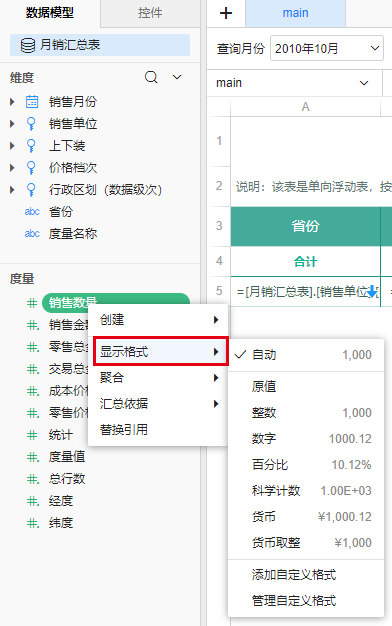Open the 显示格式 submenu
This screenshot has height=626, width=392.
pyautogui.click(x=161, y=351)
